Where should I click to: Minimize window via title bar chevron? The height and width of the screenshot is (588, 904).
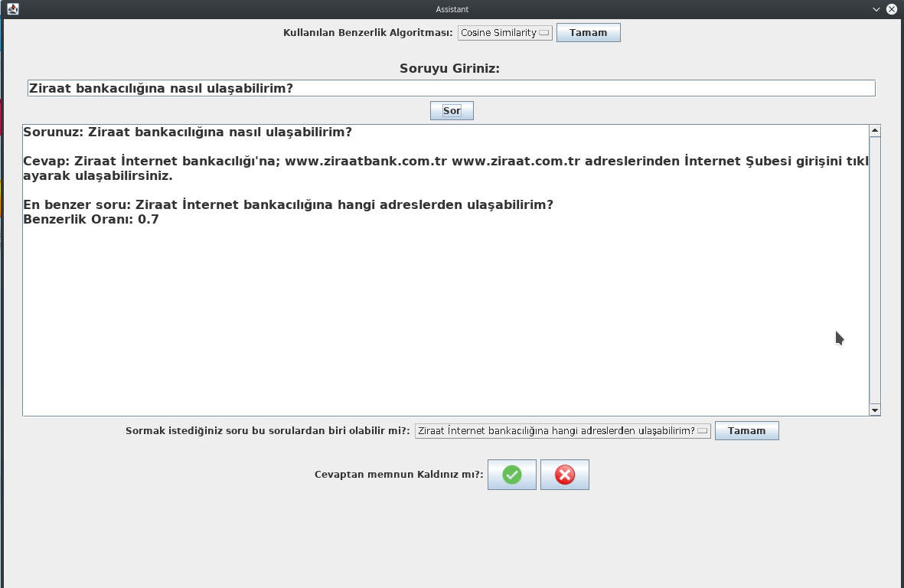876,9
